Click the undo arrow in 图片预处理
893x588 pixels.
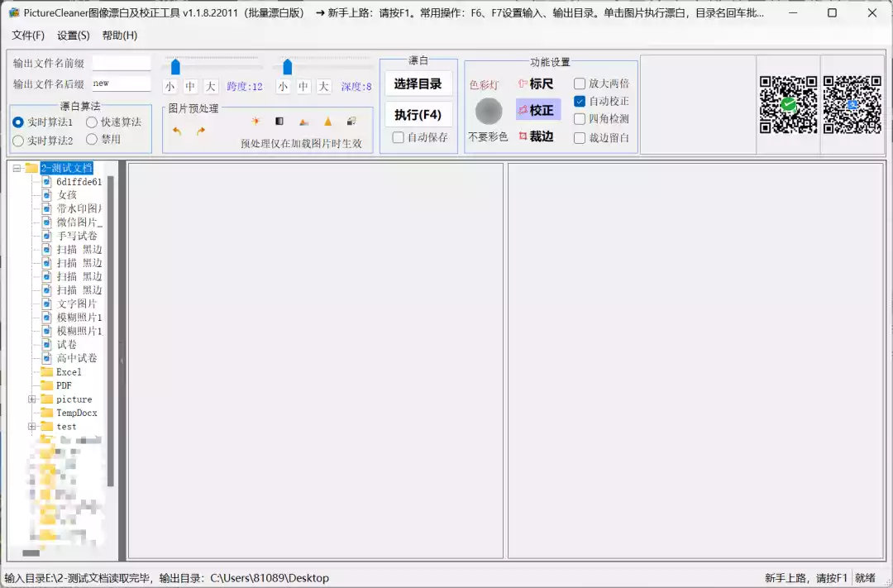click(x=177, y=131)
